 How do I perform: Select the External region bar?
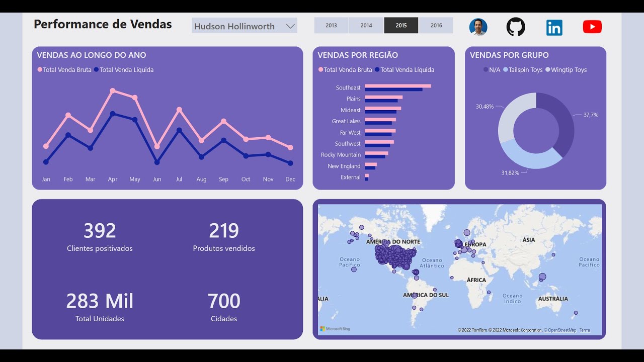tap(367, 177)
